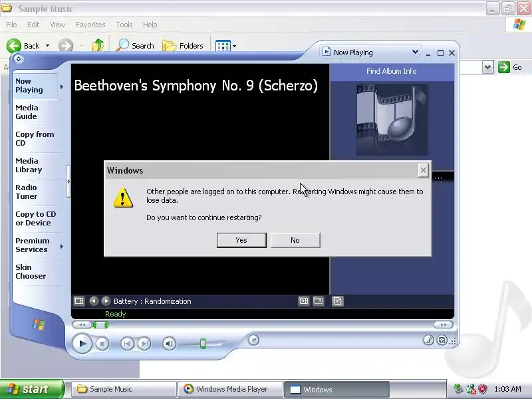
Task: Click the Go button by address bar
Action: click(x=510, y=67)
